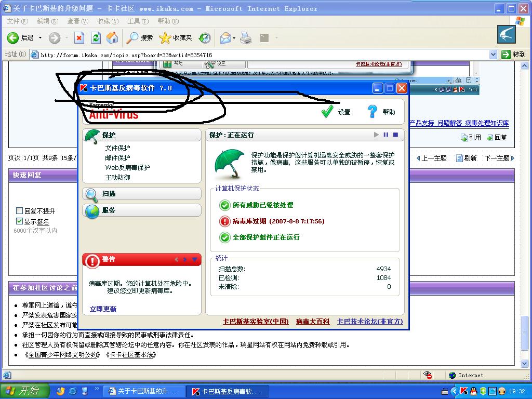Expand quick launch overflow chevron
The width and height of the screenshot is (532, 399).
[x=97, y=389]
